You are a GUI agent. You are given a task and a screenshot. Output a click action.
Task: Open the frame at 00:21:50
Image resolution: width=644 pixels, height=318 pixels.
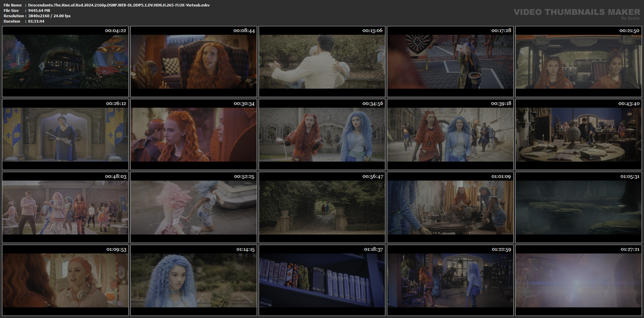[579, 61]
